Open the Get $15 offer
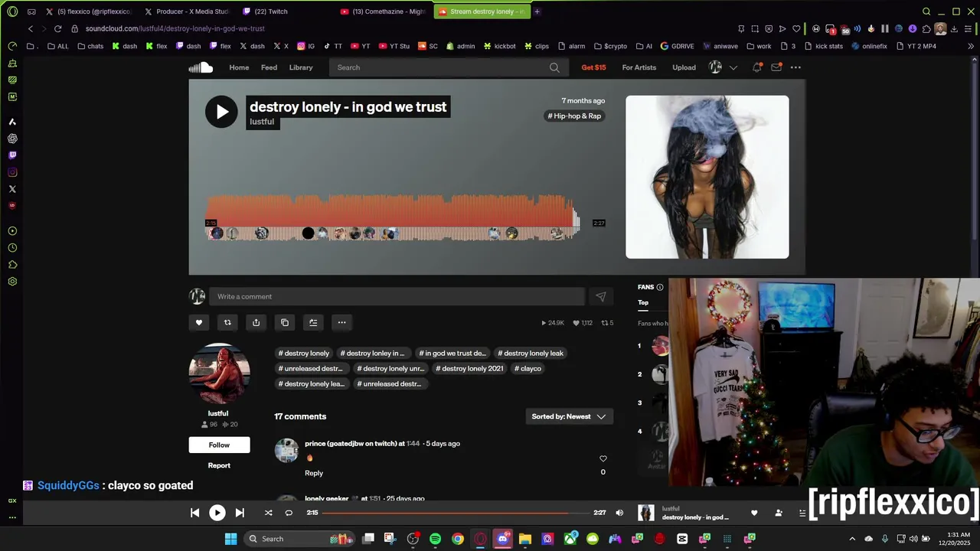The height and width of the screenshot is (551, 980). point(593,67)
